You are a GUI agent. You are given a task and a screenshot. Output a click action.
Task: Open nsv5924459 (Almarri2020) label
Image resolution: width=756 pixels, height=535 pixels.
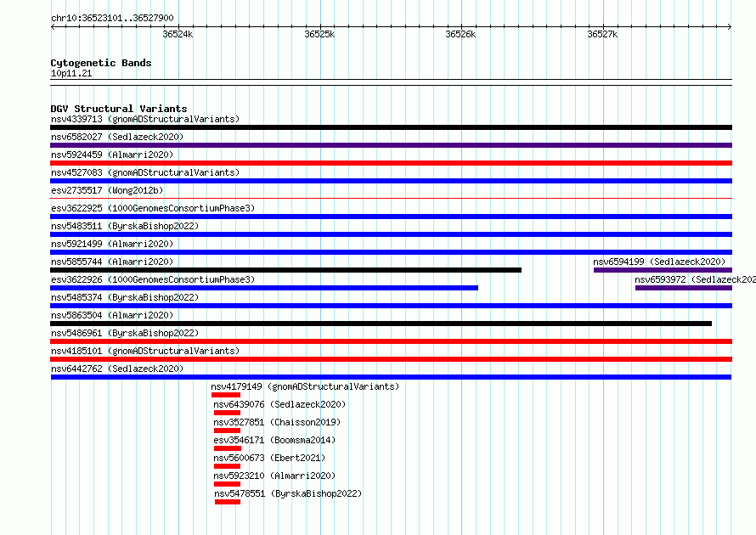[112, 155]
